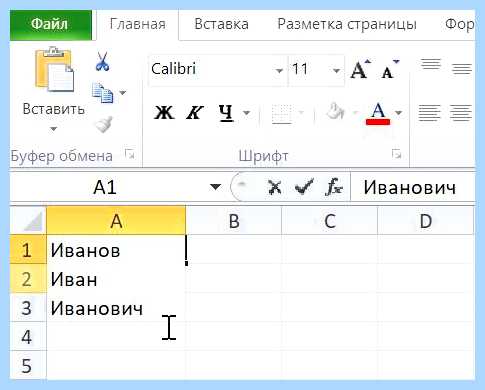Open the Name Box A1 dropdown arrow
485x390 pixels.
[x=216, y=187]
